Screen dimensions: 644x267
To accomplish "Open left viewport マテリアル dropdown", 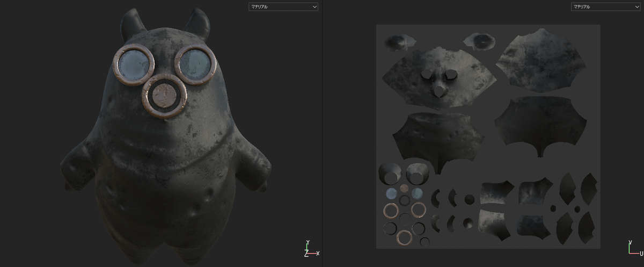I will pyautogui.click(x=283, y=7).
